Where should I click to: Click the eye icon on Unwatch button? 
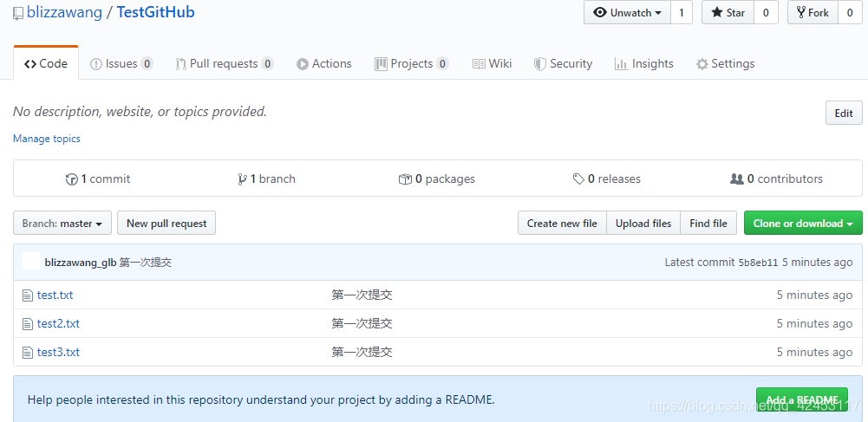pyautogui.click(x=600, y=12)
